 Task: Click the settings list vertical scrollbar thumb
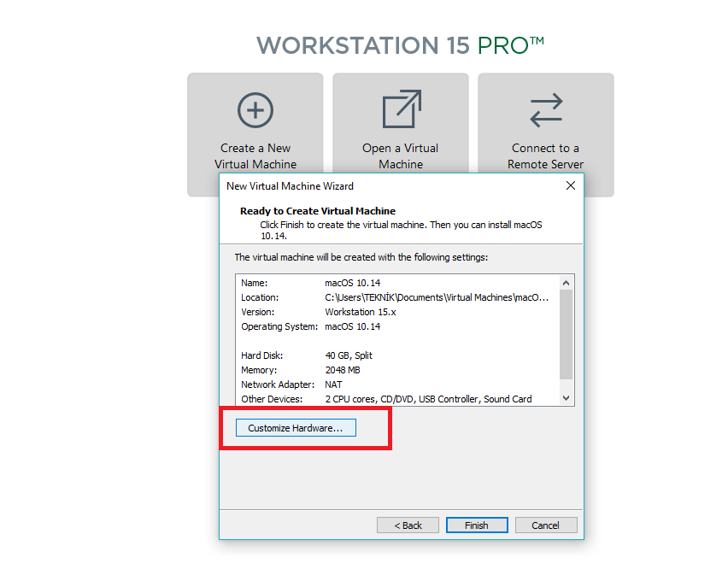point(566,333)
